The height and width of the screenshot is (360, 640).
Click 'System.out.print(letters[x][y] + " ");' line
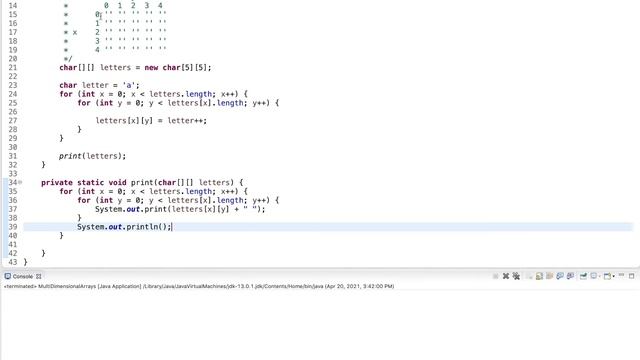pos(180,209)
